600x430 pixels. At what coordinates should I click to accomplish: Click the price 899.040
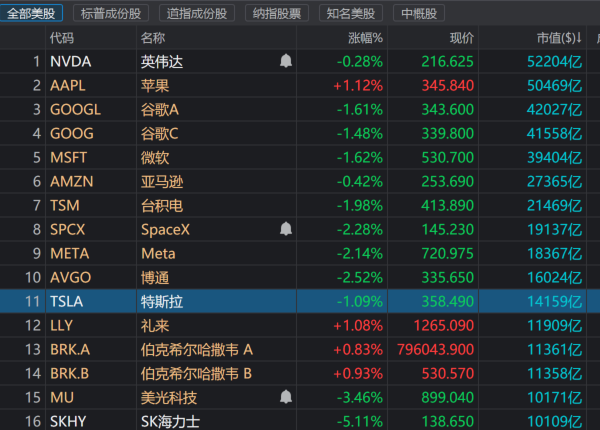(448, 397)
